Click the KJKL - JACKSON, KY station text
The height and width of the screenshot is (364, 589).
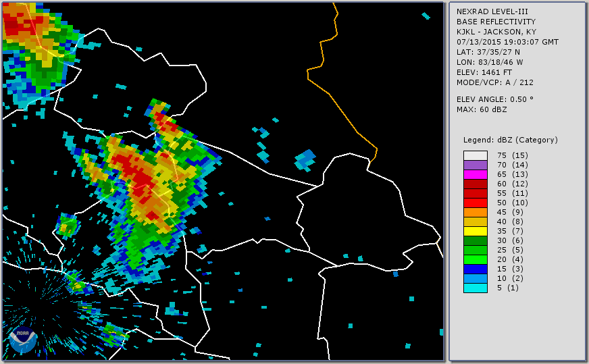496,32
